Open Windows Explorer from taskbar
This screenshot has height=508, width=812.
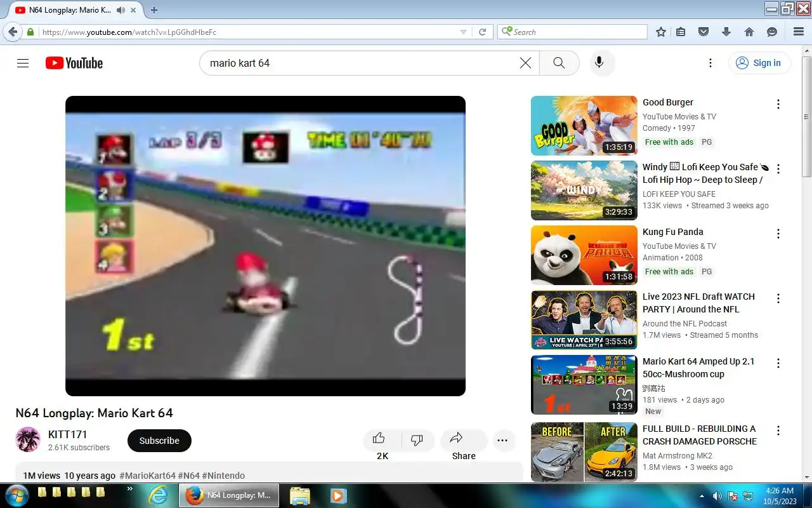pos(299,495)
